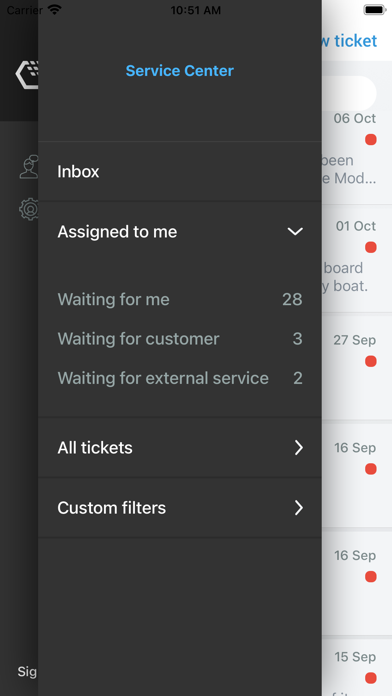This screenshot has width=392, height=696.
Task: Open the Inbox menu item
Action: [180, 172]
